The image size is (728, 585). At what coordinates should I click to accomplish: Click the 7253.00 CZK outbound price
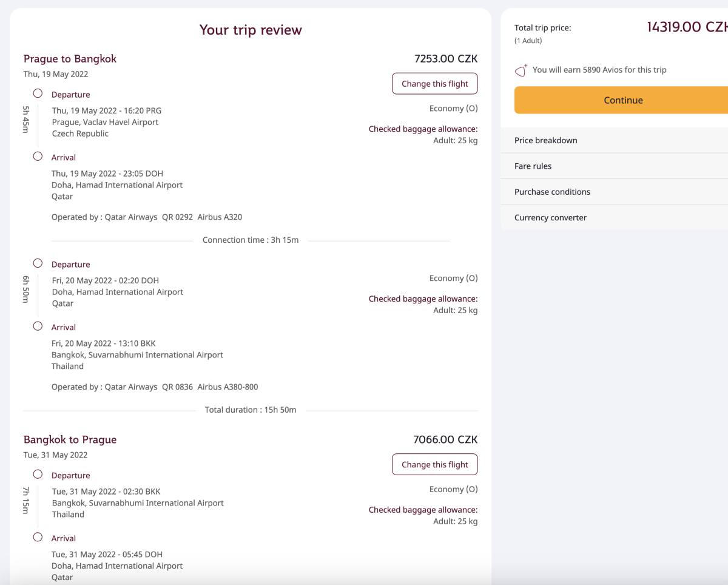pyautogui.click(x=446, y=59)
